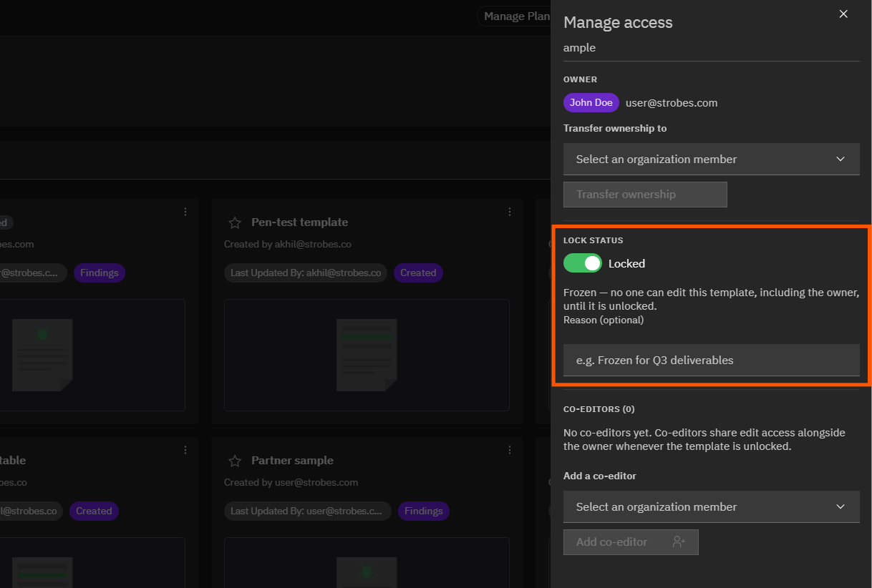Click the CO-EDITORS (0) heading
The image size is (872, 588).
click(599, 409)
